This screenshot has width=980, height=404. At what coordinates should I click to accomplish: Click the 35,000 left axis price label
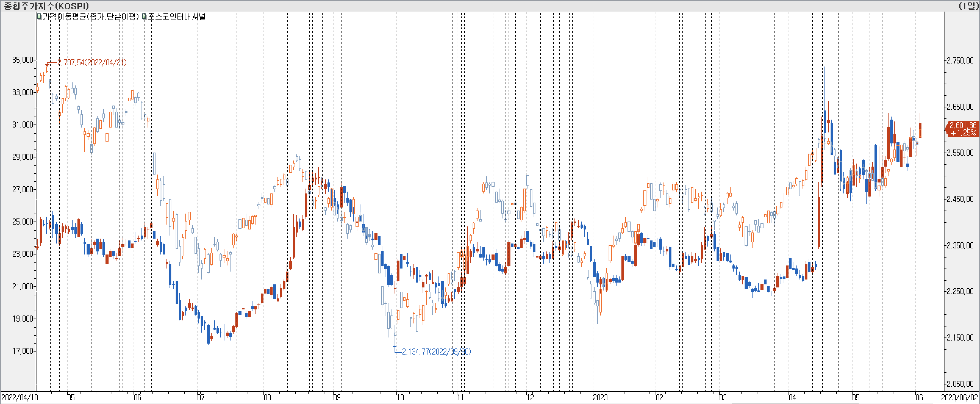pyautogui.click(x=23, y=60)
